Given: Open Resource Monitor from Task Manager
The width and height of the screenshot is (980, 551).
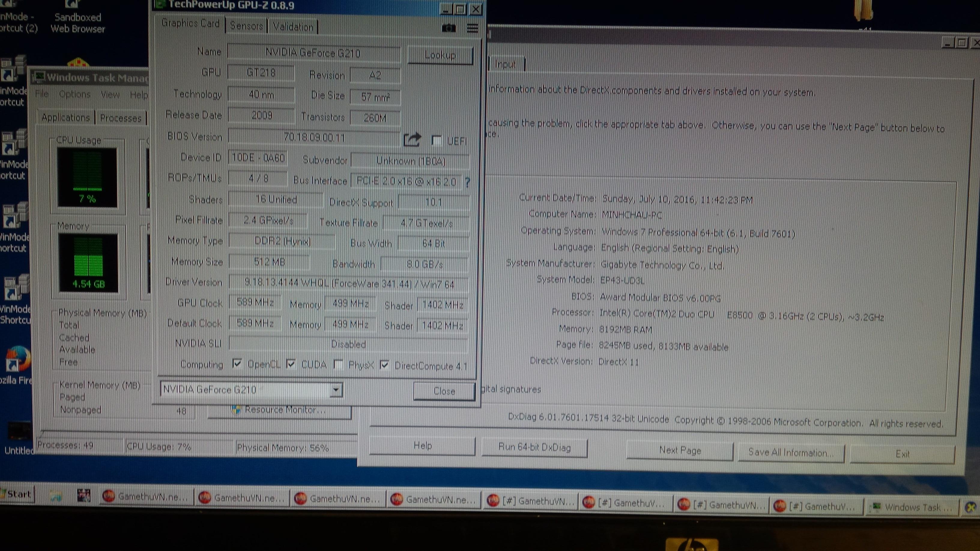Looking at the screenshot, I should click(280, 410).
